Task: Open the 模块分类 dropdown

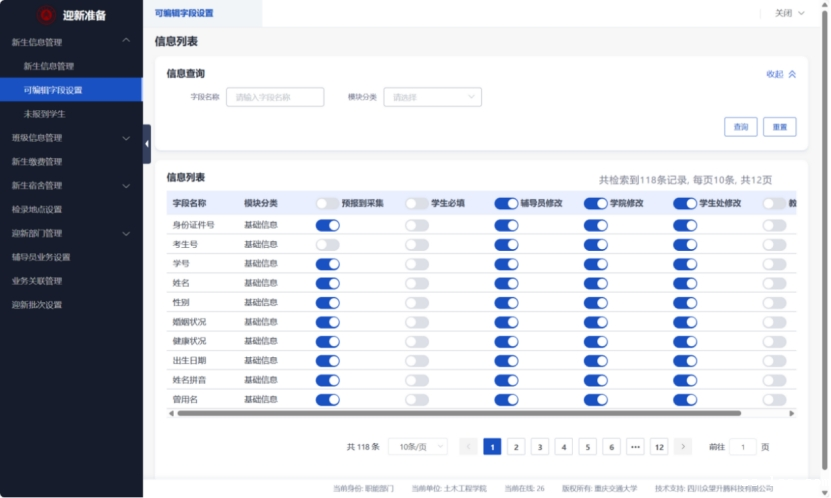Action: pyautogui.click(x=432, y=97)
